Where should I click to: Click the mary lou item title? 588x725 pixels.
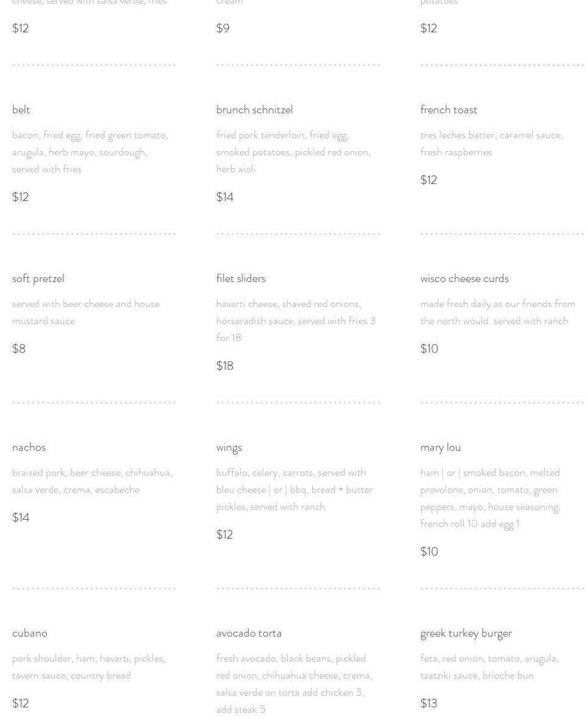(x=441, y=447)
